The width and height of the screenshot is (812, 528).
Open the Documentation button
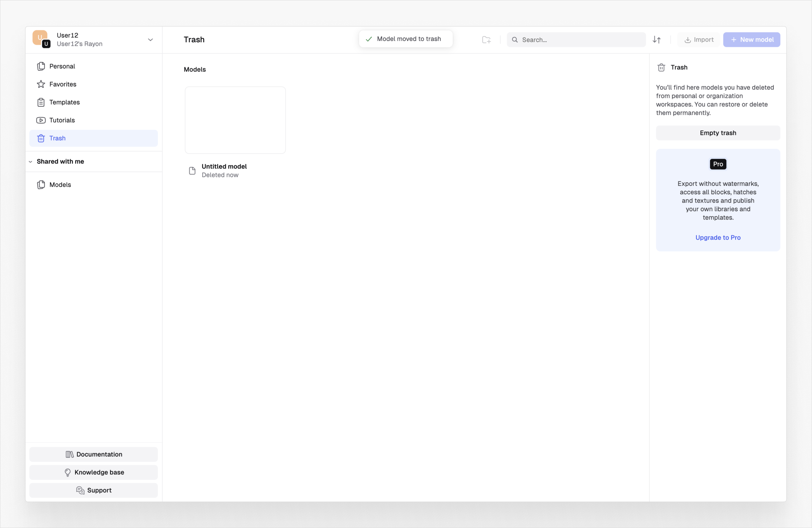tap(93, 454)
